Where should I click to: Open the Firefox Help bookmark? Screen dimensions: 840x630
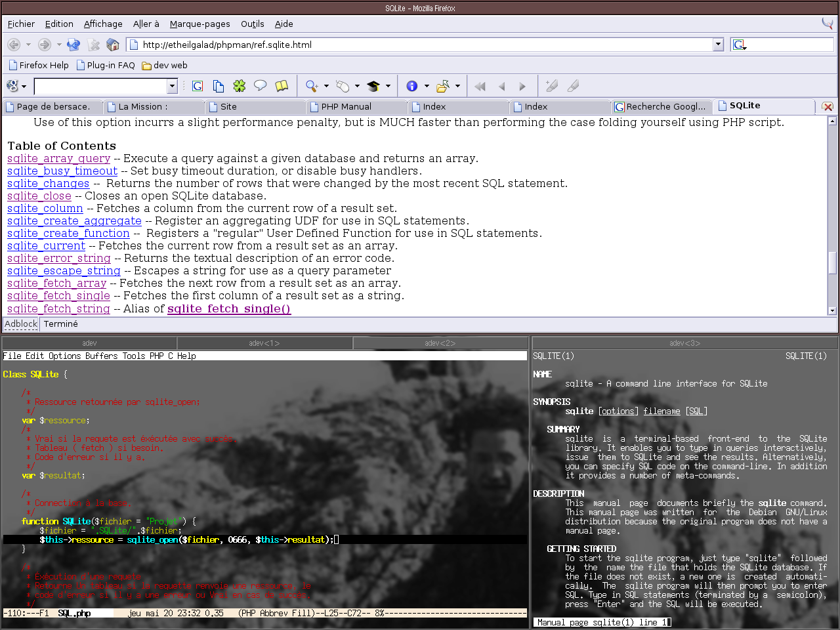39,65
